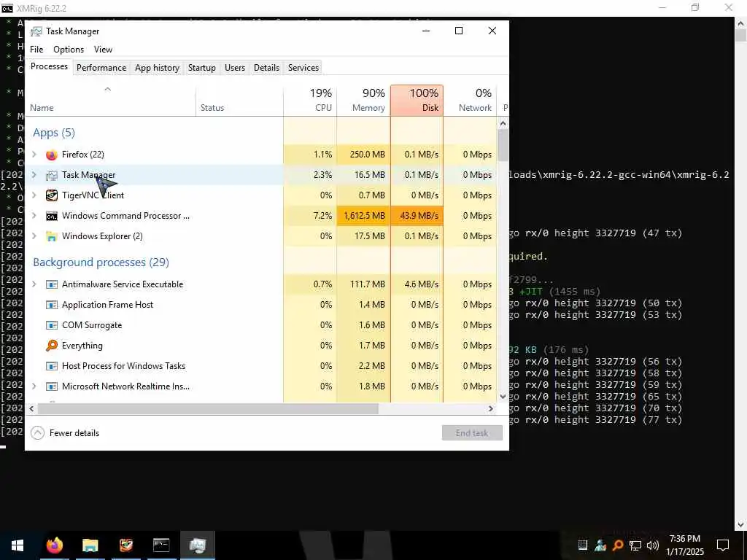
Task: Expand the Windows Explorer (2) group
Action: coord(34,236)
